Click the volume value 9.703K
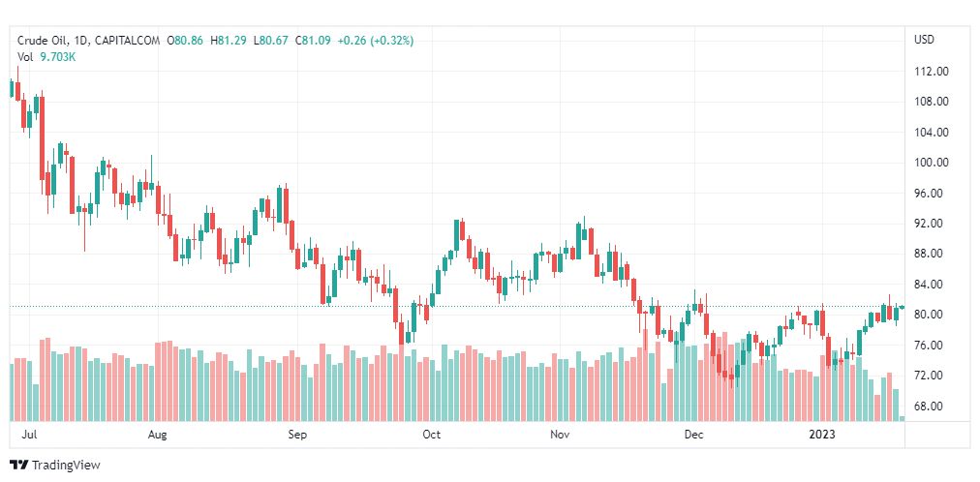The image size is (980, 482). (x=58, y=57)
